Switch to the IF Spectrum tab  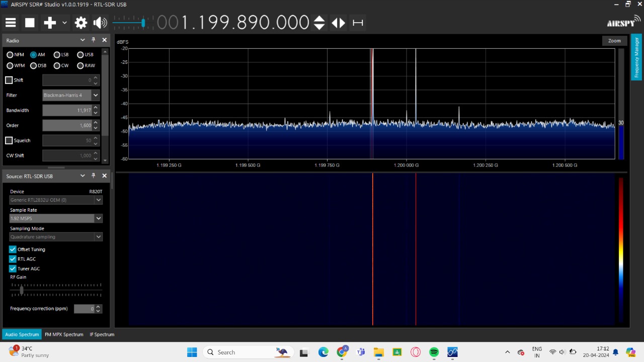102,334
